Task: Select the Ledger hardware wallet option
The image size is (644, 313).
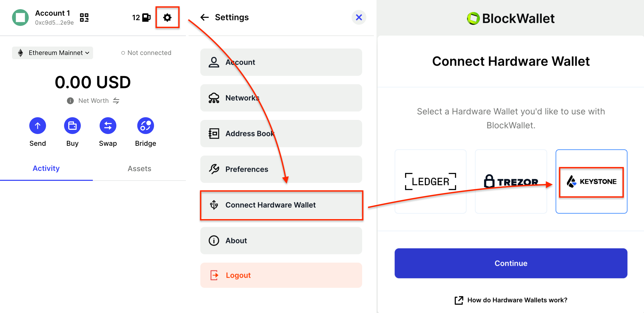Action: coord(430,181)
